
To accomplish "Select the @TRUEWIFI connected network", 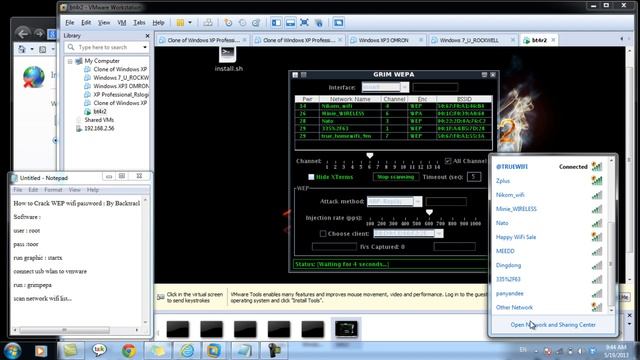I will pos(549,167).
